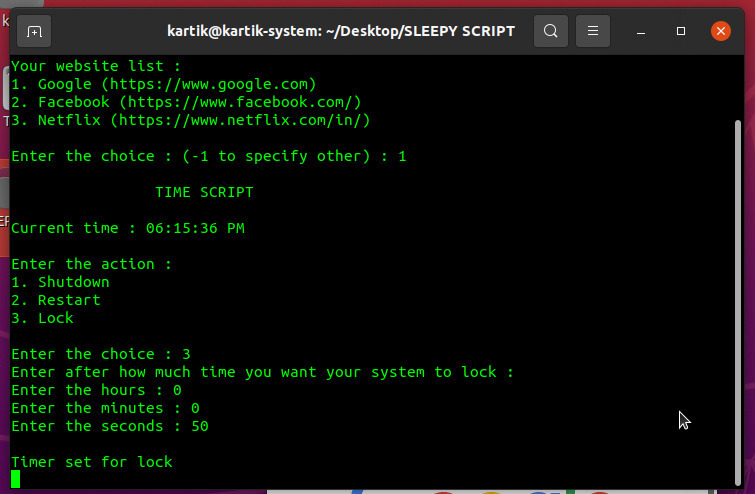Viewport: 755px width, 494px height.
Task: Click the Google URL https://www.google.com
Action: 208,84
